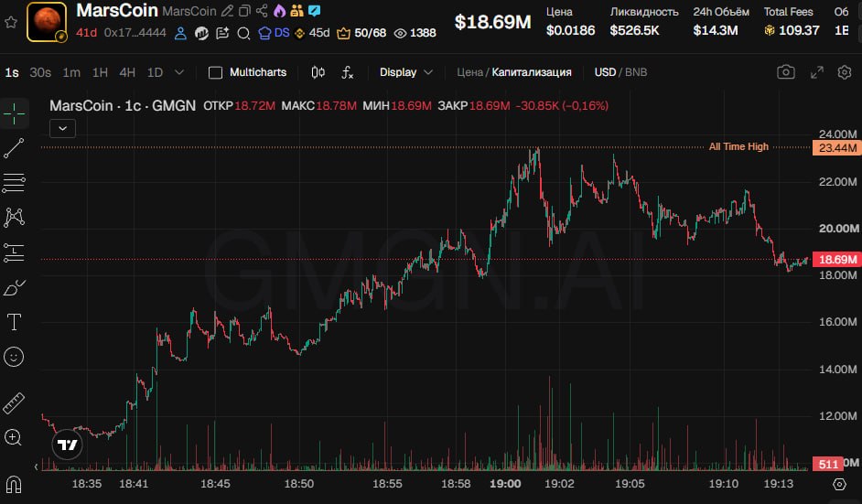This screenshot has height=504, width=862.
Task: Click the pencil edit icon beside MarsCoin
Action: (227, 11)
